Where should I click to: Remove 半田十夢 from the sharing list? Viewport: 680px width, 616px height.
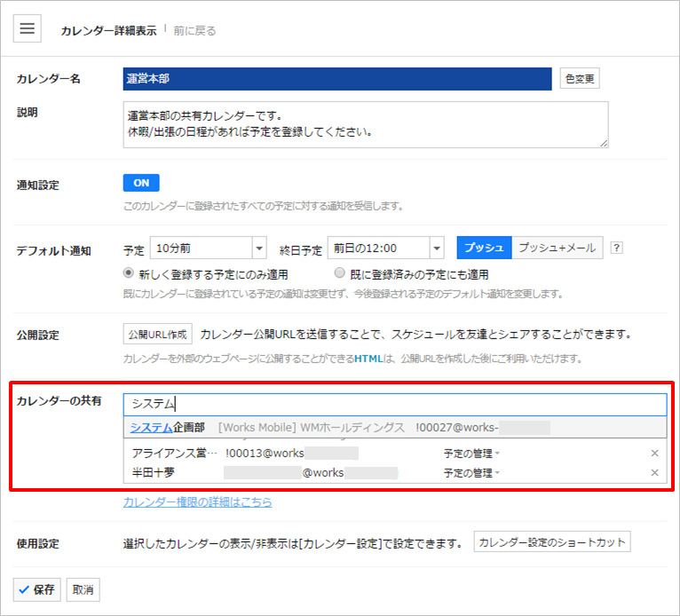click(x=655, y=473)
